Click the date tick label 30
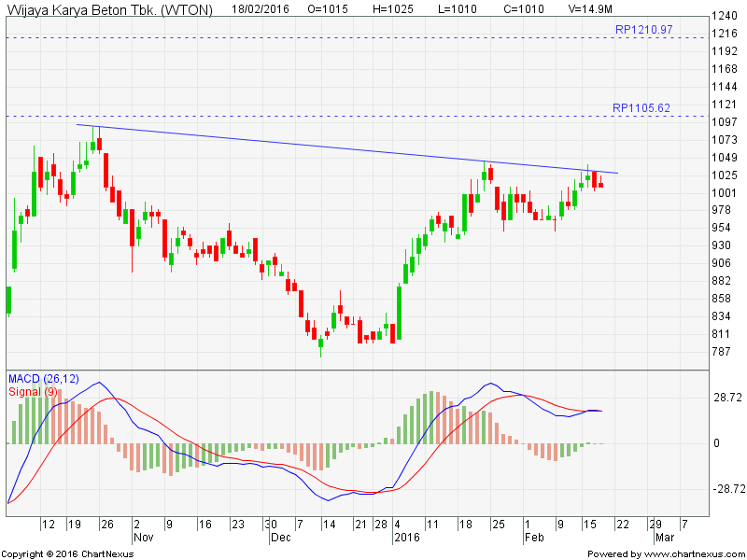Viewport: 747px width, 560px height. [x=271, y=525]
